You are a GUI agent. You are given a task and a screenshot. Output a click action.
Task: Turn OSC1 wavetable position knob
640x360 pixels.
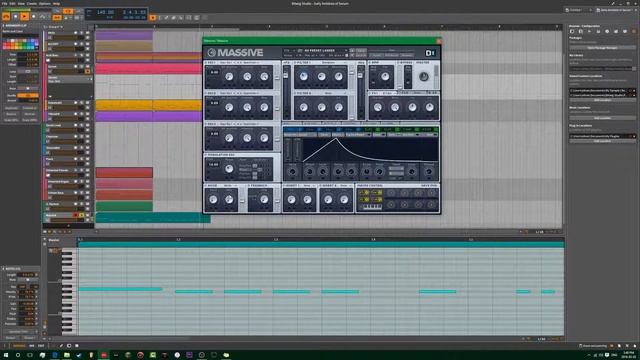coord(229,77)
